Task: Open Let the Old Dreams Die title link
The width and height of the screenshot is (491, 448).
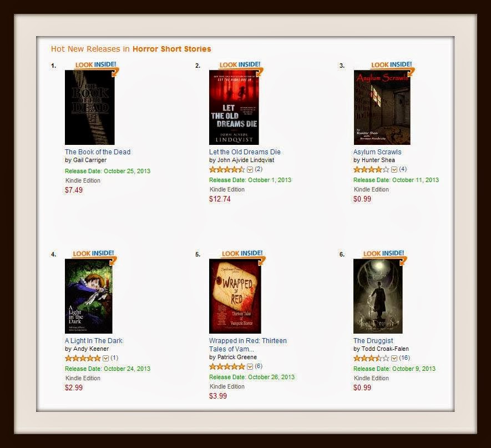Action: coord(245,152)
